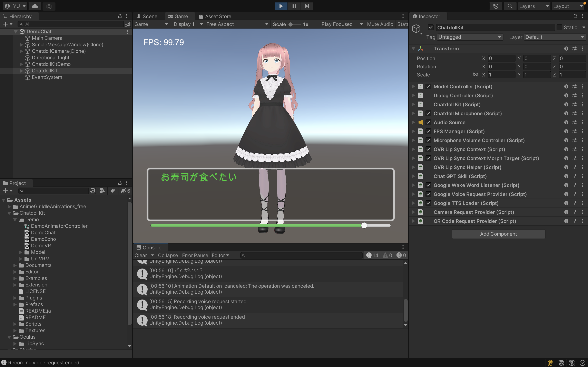
Task: Lock the Inspector with the padlock icon
Action: (x=575, y=16)
